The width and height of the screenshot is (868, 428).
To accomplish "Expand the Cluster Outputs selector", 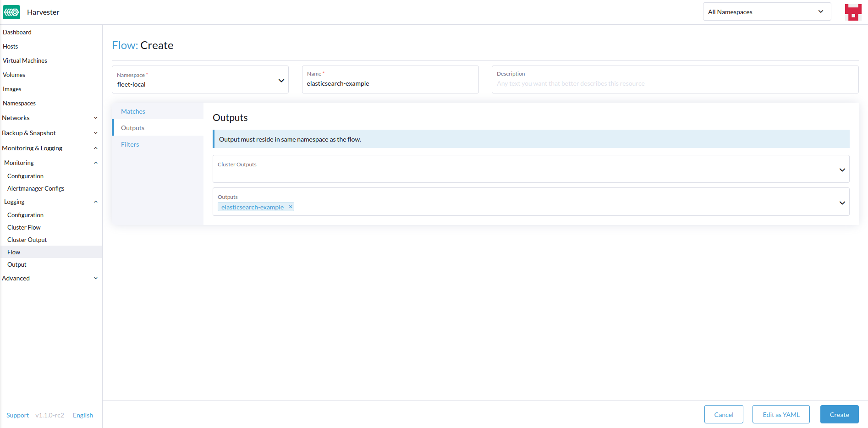I will pyautogui.click(x=842, y=169).
